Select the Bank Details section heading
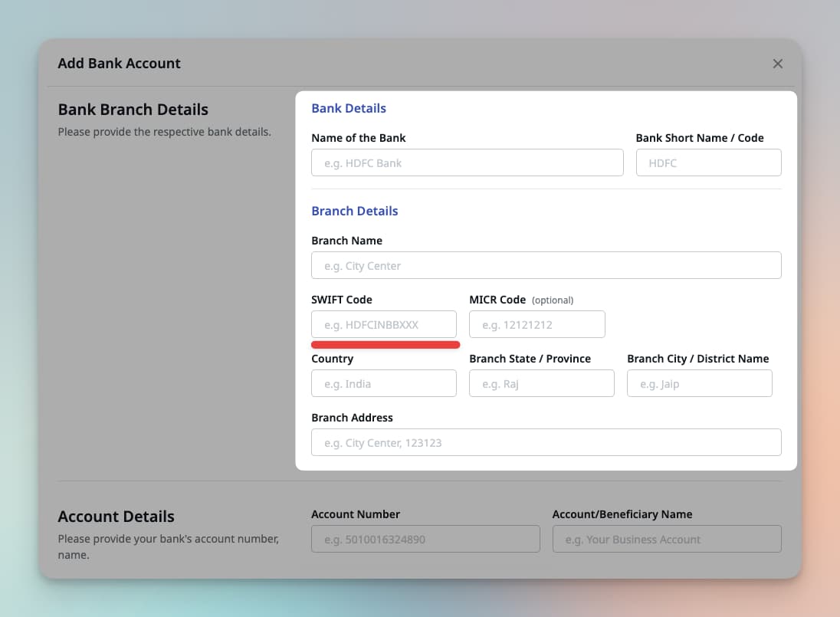The image size is (840, 617). pos(349,108)
